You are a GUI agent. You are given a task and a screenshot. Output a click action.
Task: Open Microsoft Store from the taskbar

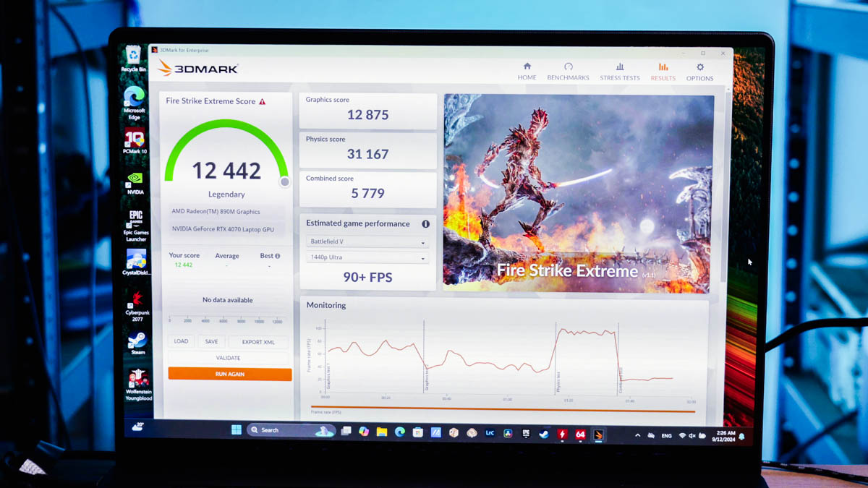[x=418, y=432]
